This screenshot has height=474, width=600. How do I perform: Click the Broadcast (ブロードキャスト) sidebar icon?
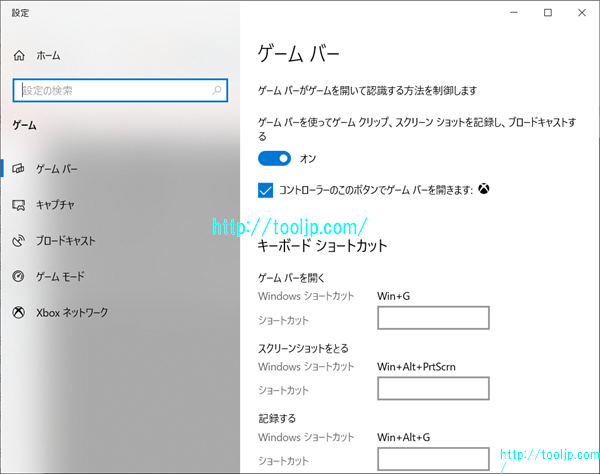click(x=18, y=240)
